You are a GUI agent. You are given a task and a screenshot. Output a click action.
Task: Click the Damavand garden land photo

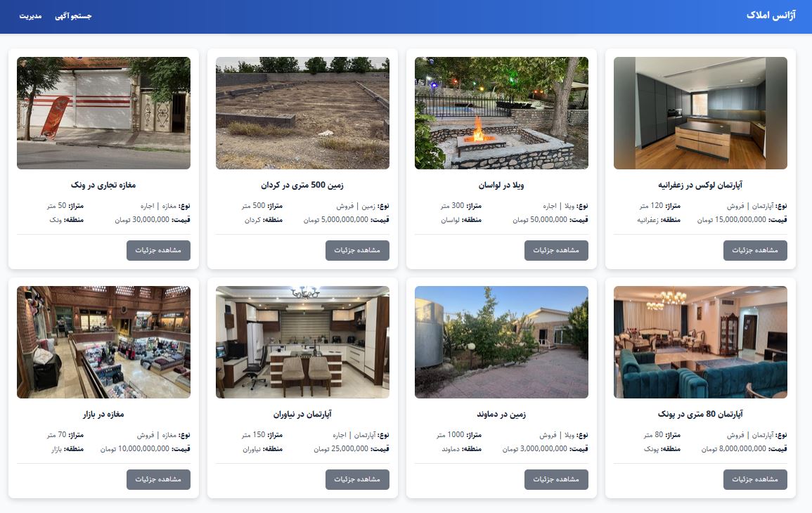click(501, 342)
